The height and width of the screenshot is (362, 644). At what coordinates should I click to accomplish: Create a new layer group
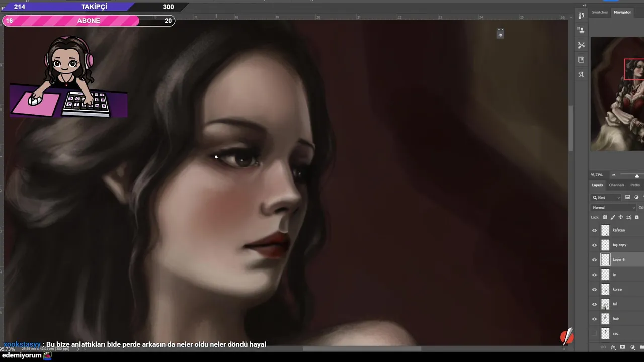pos(641,347)
